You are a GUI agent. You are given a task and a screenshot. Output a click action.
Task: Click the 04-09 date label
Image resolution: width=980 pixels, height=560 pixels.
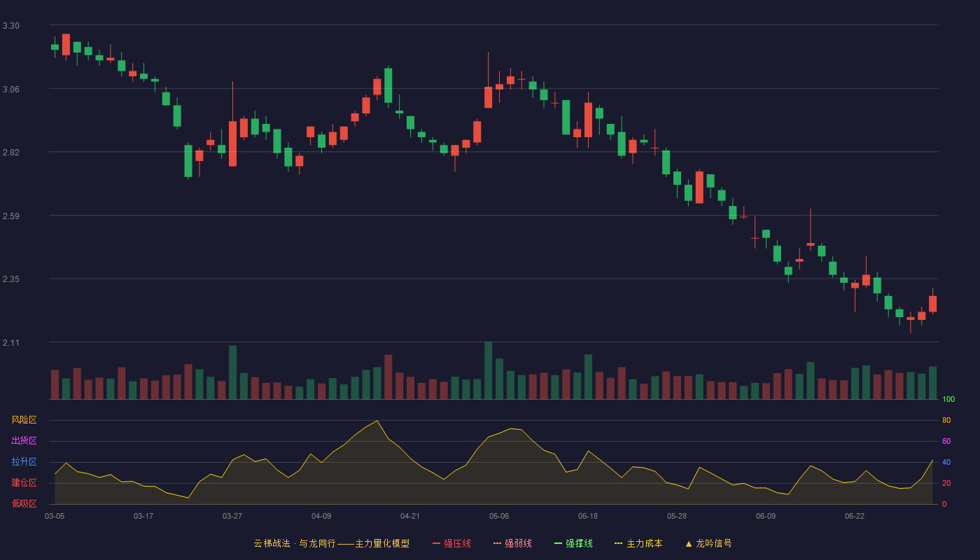[x=321, y=516]
